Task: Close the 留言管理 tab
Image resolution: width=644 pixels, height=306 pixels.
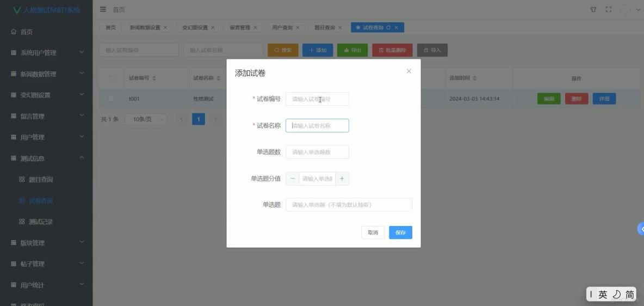Action: point(255,28)
